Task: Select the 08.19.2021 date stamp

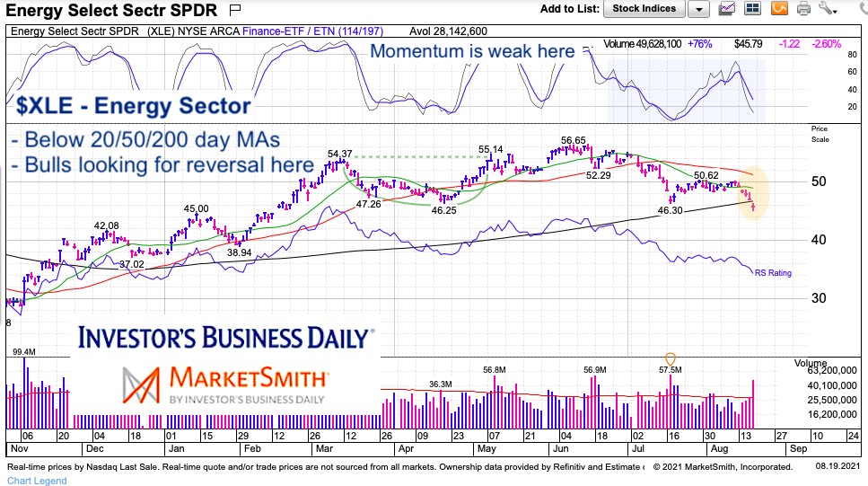Action: tap(837, 466)
